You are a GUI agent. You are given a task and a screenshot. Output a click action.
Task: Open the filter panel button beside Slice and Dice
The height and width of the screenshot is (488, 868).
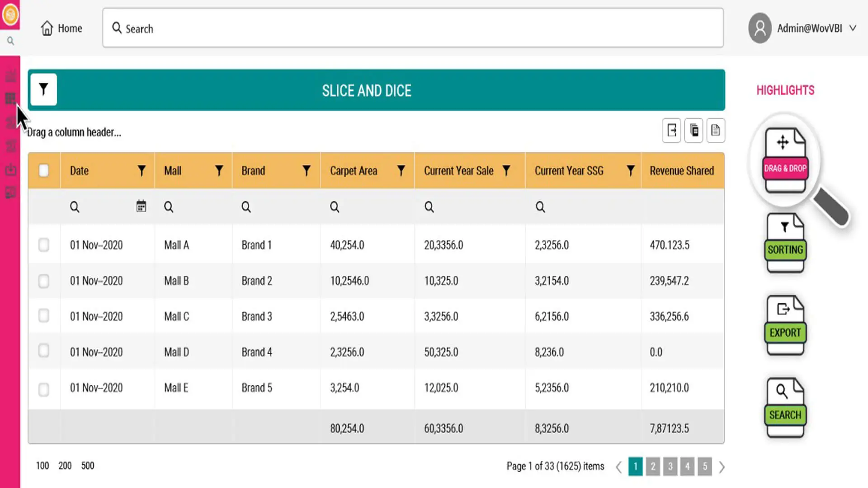(x=43, y=89)
